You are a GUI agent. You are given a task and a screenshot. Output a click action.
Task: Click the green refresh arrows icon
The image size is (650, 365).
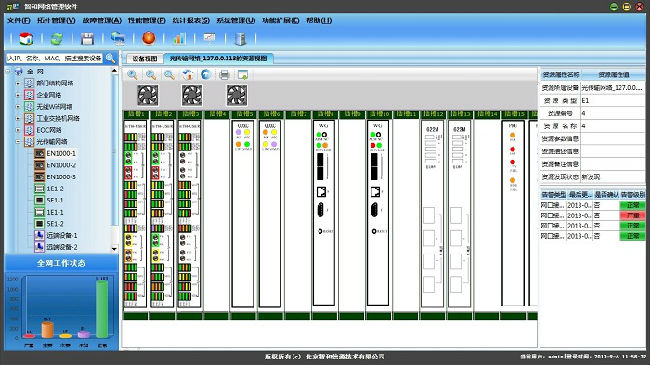click(56, 39)
